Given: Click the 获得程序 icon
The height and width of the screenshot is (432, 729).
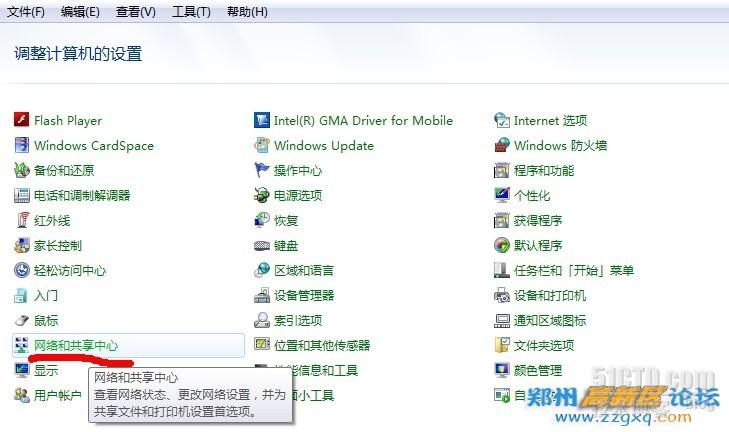Looking at the screenshot, I should [x=502, y=220].
